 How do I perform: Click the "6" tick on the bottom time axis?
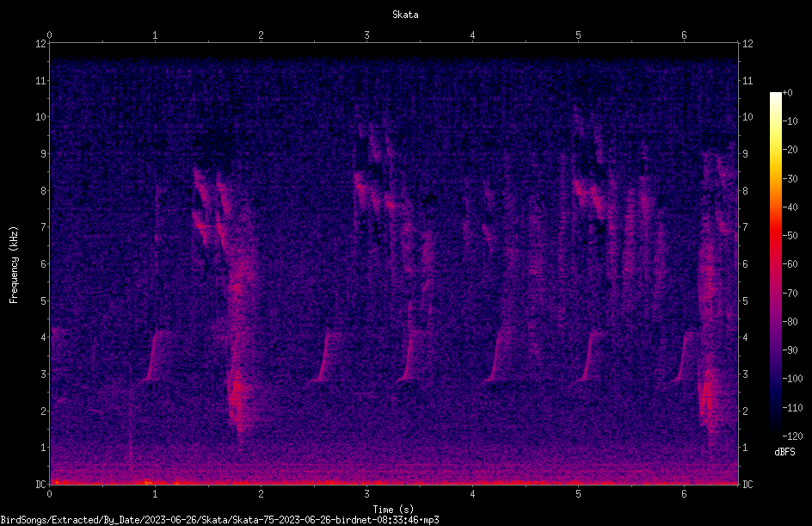click(x=684, y=494)
